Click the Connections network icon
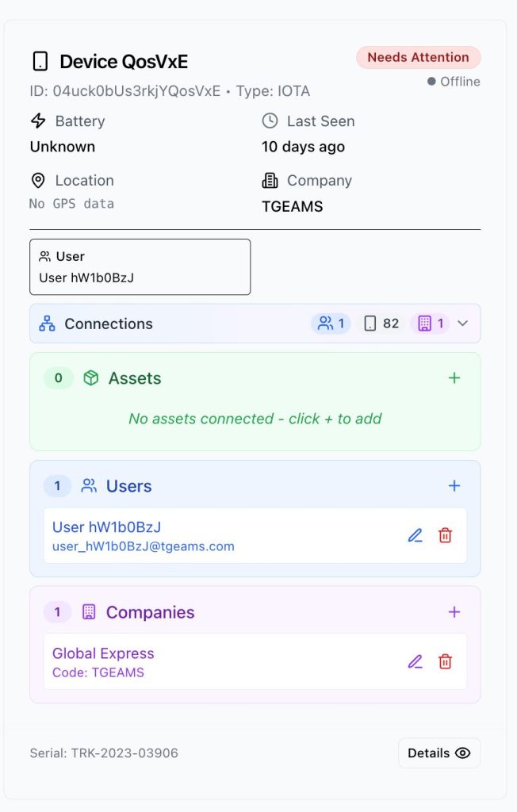517x812 pixels. tap(47, 324)
